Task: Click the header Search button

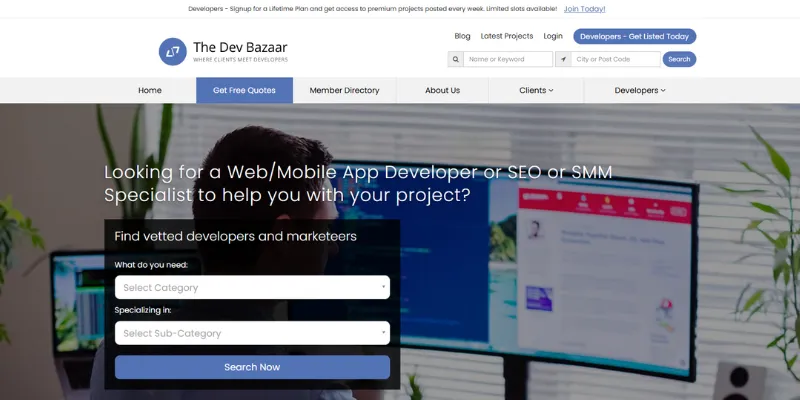Action: point(679,59)
